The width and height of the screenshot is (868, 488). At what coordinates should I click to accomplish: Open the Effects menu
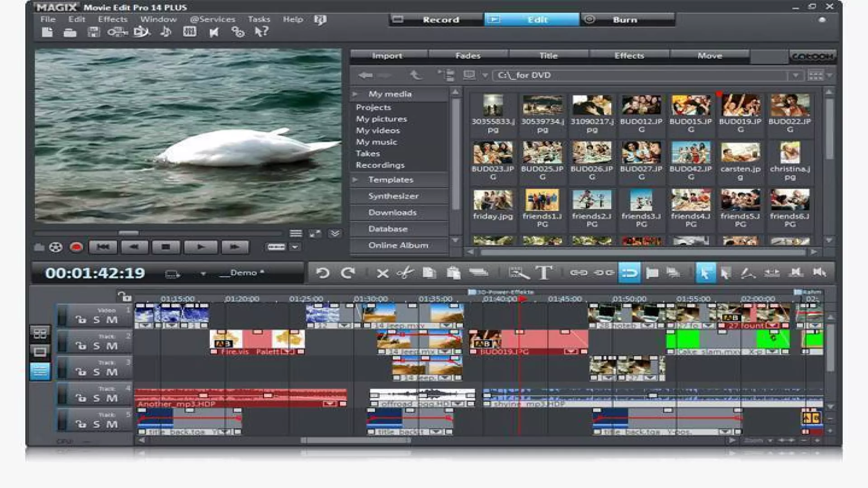pos(113,19)
